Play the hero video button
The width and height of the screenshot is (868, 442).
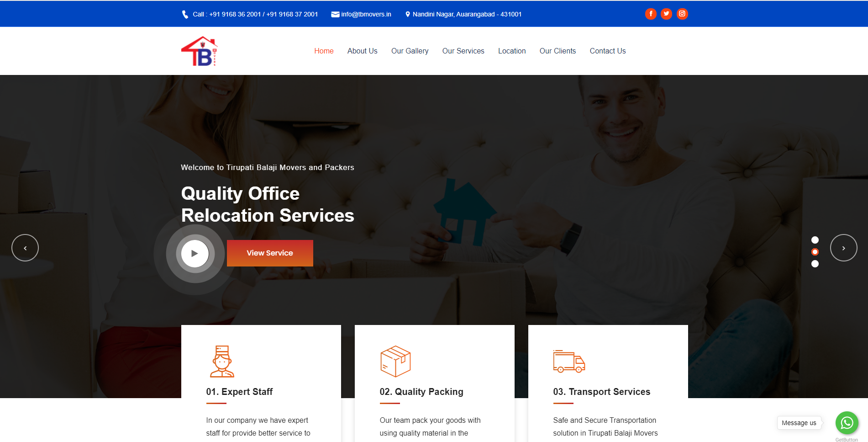195,253
